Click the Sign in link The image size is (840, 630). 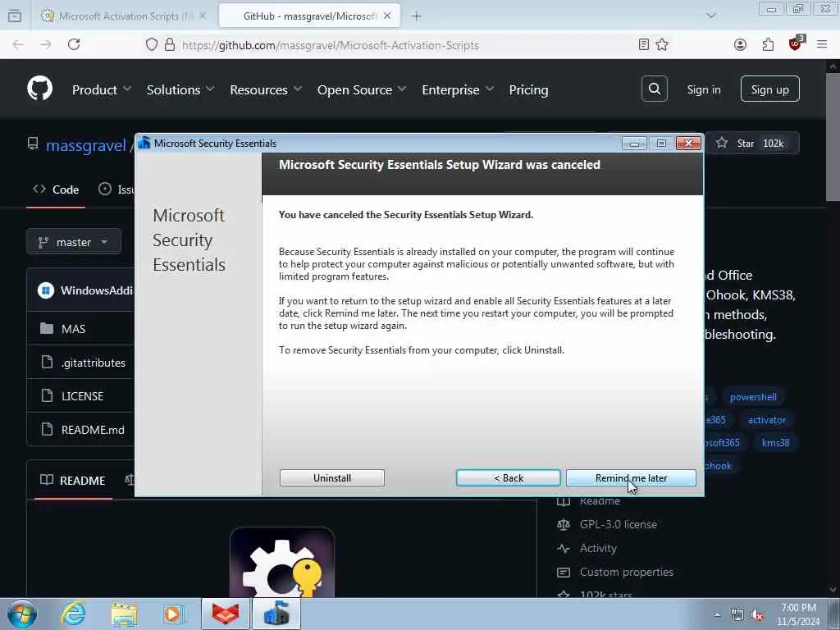click(x=703, y=89)
